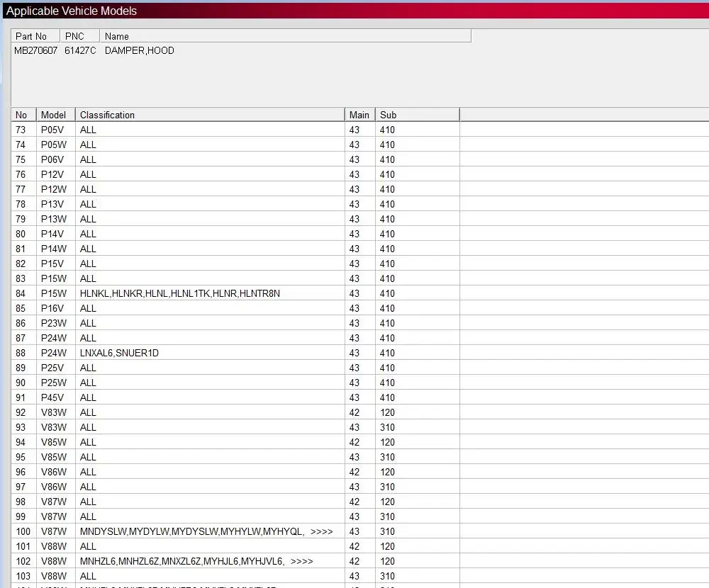The width and height of the screenshot is (709, 588).
Task: Select row 79 model P13W
Action: (x=54, y=220)
